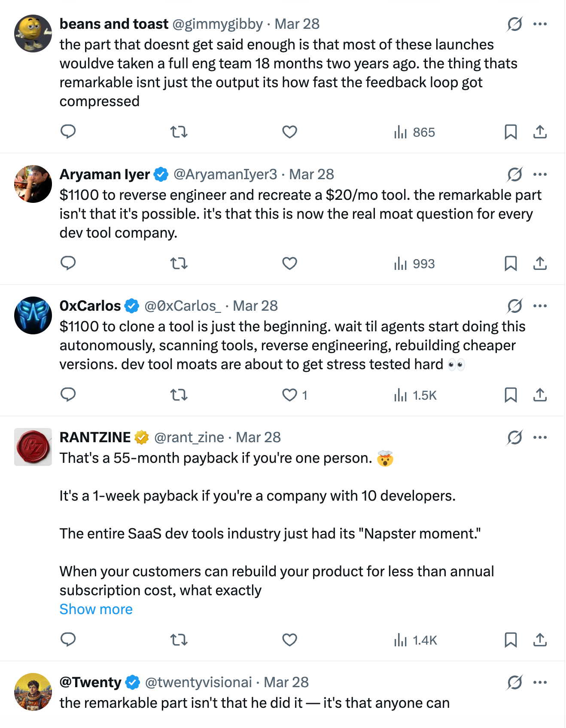The height and width of the screenshot is (728, 566).
Task: View analytics for RANTZINE's tweet
Action: (x=415, y=640)
